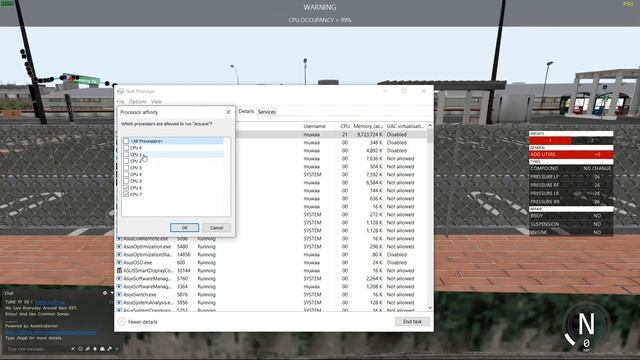Confirm processor affinity with OK
Image resolution: width=640 pixels, height=360 pixels.
tap(184, 228)
